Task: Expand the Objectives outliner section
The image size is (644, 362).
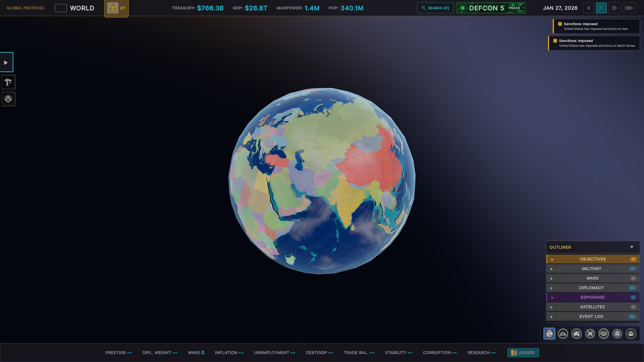Action: coord(593,259)
